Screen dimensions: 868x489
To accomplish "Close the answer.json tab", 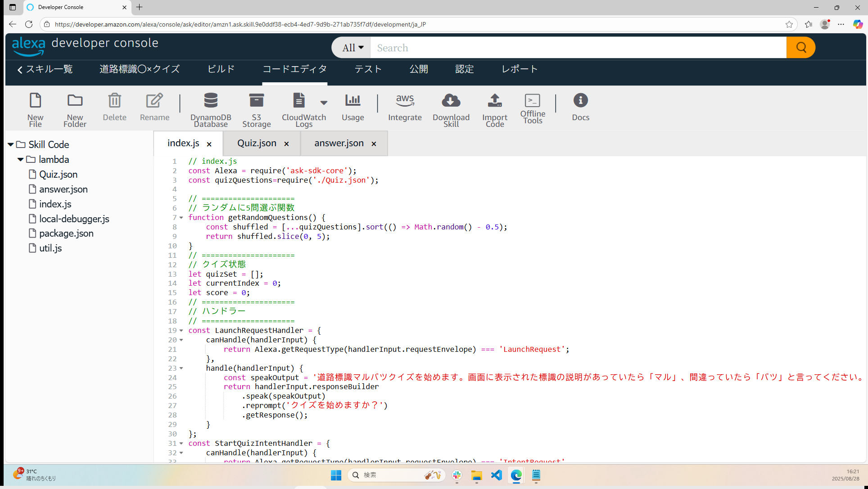I will pyautogui.click(x=374, y=144).
